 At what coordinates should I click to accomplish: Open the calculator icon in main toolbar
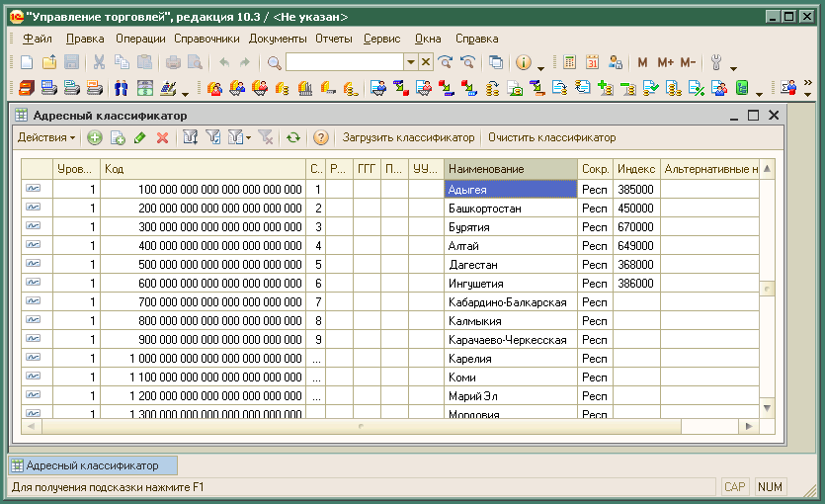coord(570,62)
